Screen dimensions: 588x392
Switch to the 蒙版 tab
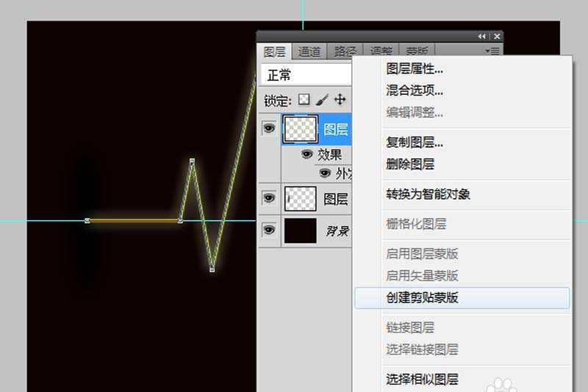tap(416, 51)
